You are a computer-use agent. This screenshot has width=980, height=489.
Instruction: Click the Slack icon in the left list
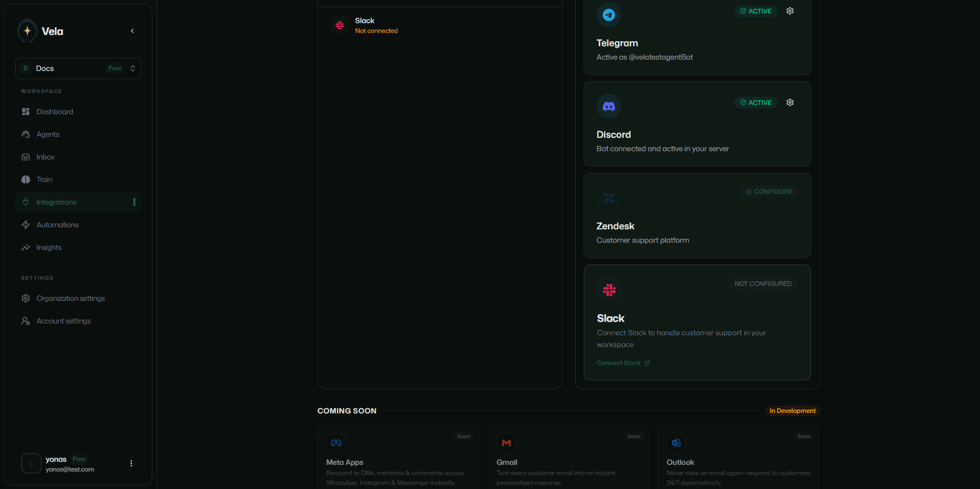[340, 25]
